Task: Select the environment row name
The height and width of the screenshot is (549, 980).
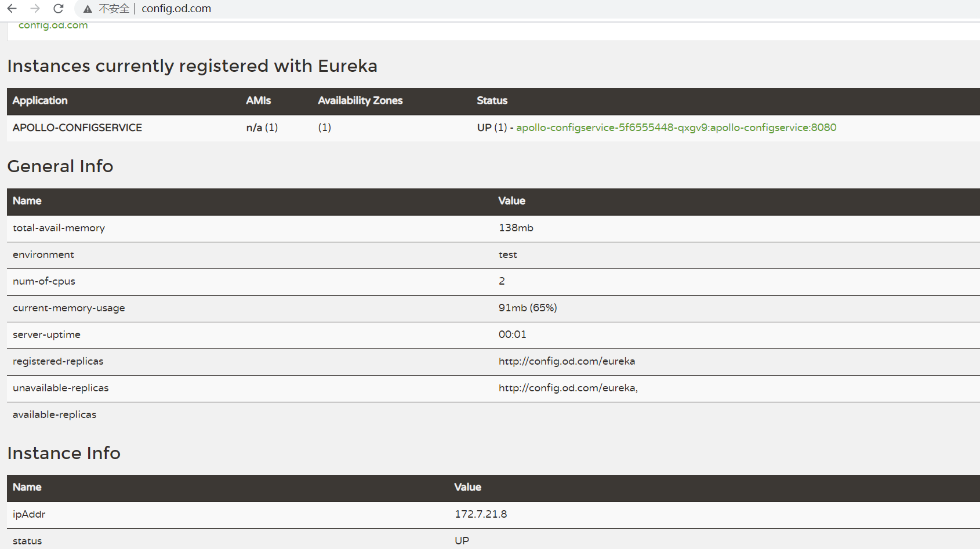Action: tap(43, 254)
